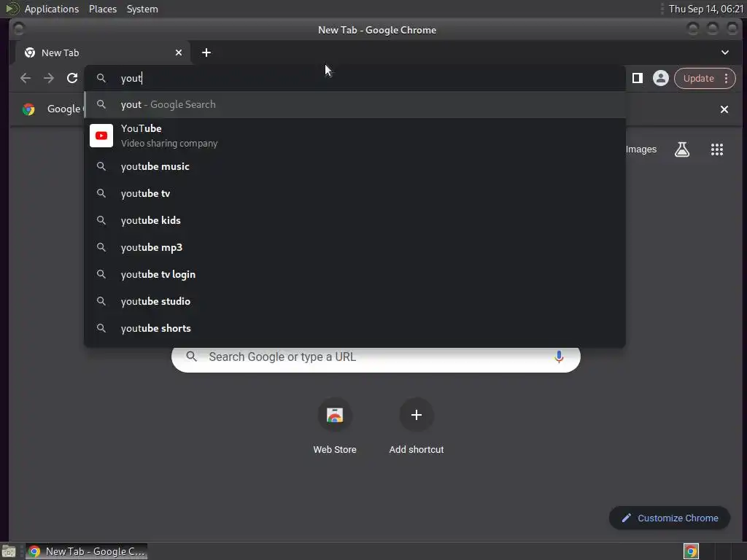Focus the 'Search Google or type a URL' box

pos(376,357)
